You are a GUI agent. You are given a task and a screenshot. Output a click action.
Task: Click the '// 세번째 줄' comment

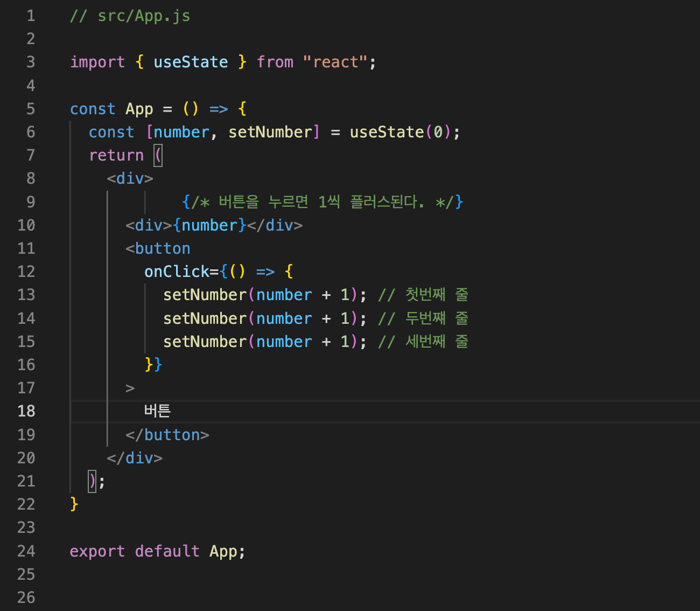(423, 342)
